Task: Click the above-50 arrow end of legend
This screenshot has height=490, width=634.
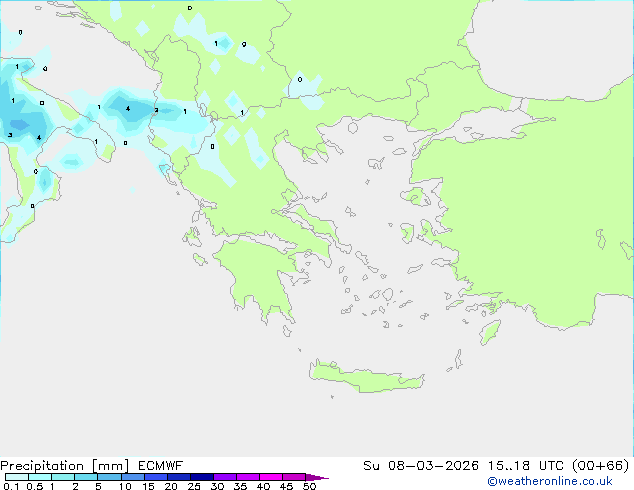Action: (x=317, y=477)
